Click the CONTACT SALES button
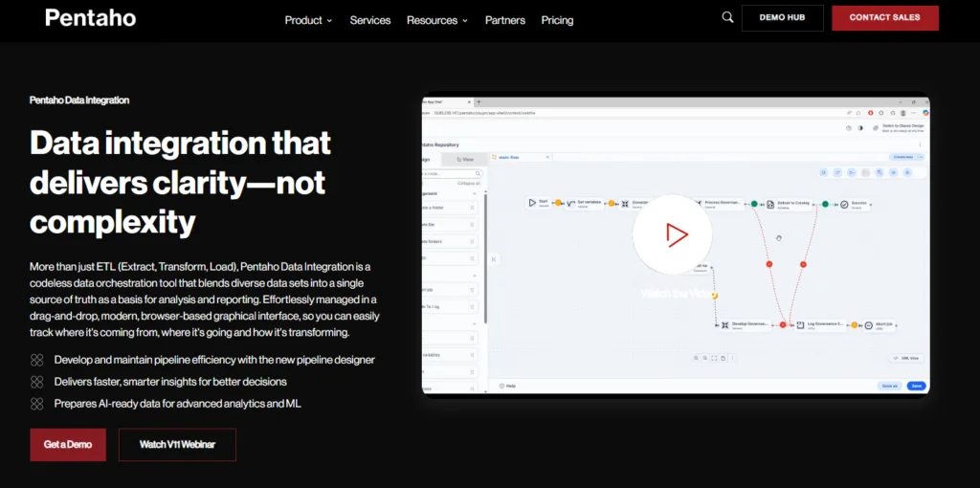The image size is (980, 488). 885,17
